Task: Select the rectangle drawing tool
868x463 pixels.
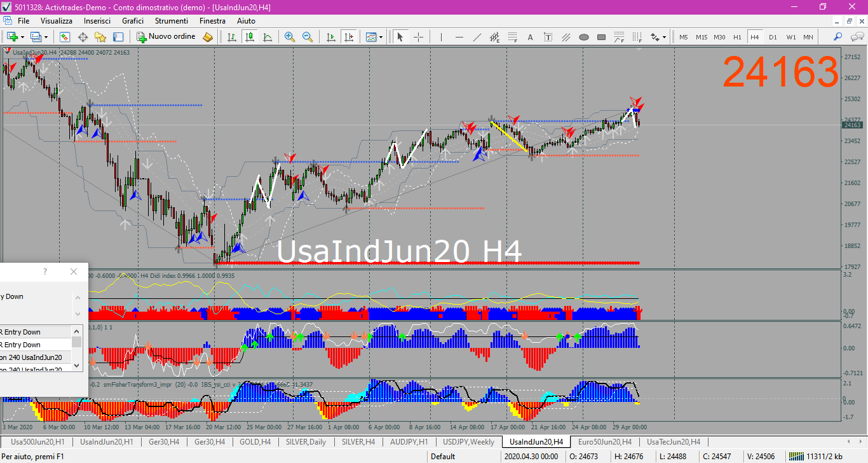Action: pos(601,37)
